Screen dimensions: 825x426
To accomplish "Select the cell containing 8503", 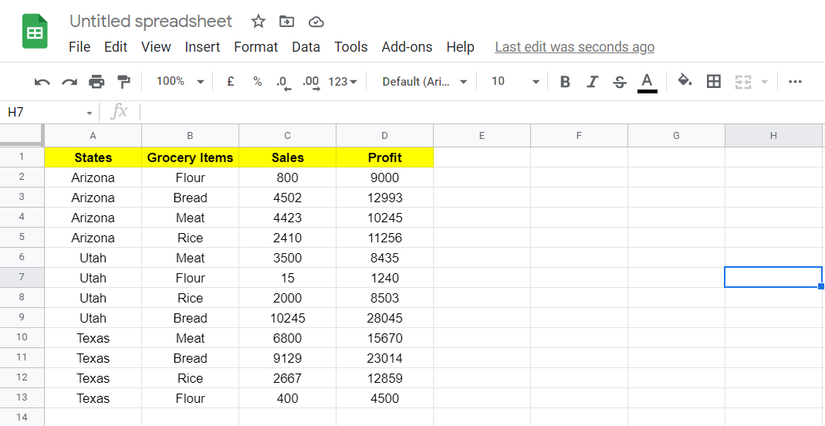I will click(x=385, y=298).
